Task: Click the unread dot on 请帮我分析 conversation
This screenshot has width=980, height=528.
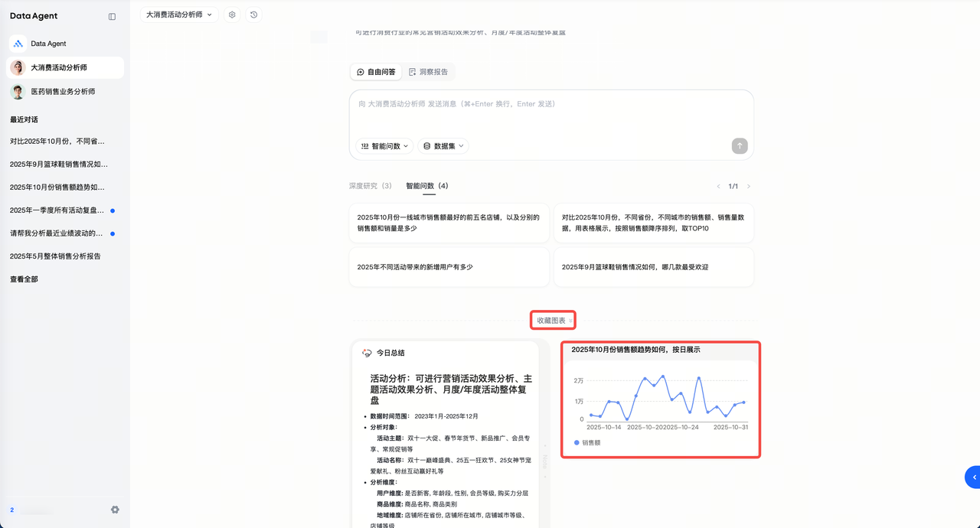Action: pyautogui.click(x=113, y=233)
